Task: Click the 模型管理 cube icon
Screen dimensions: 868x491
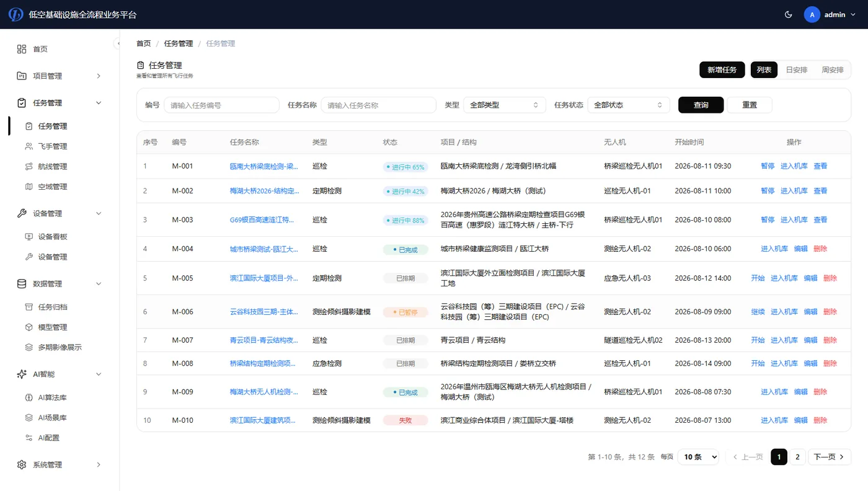Action: click(x=29, y=327)
